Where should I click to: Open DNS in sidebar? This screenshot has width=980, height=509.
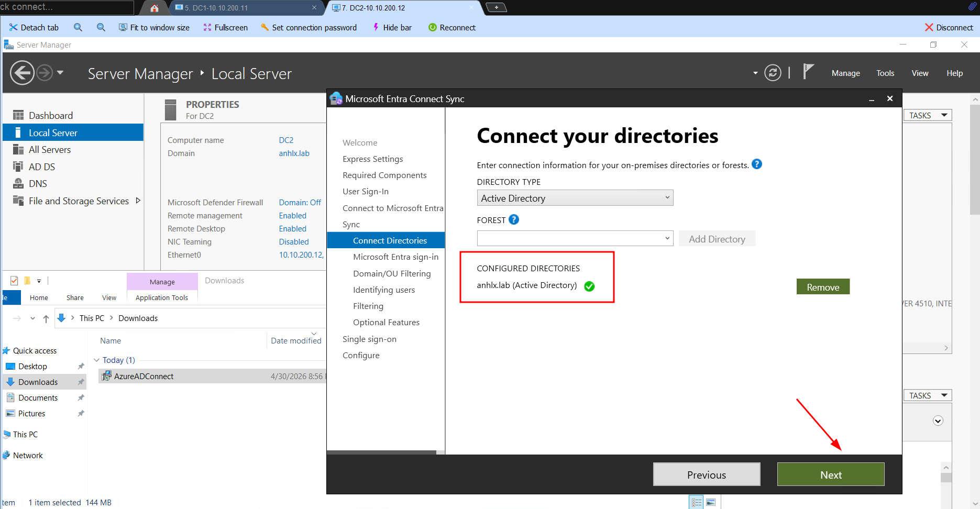click(x=73, y=184)
